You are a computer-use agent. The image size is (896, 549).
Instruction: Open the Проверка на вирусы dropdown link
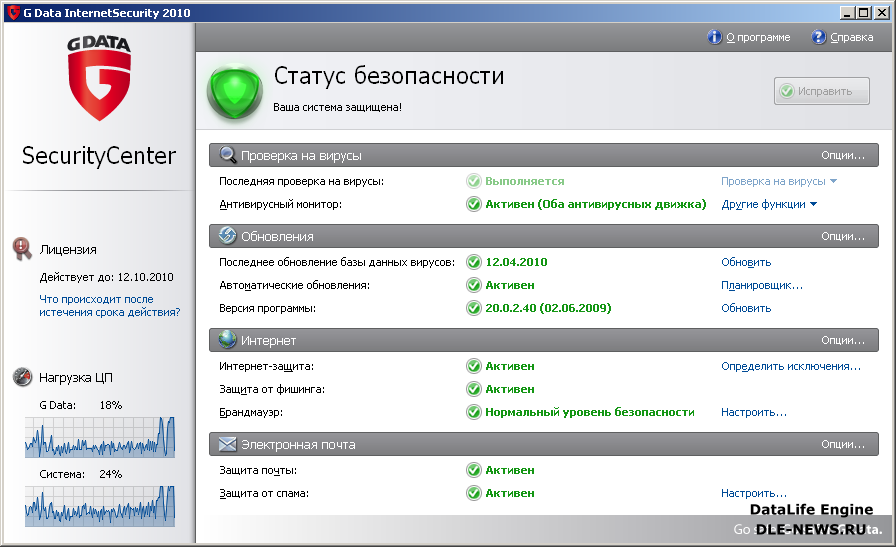click(x=779, y=181)
